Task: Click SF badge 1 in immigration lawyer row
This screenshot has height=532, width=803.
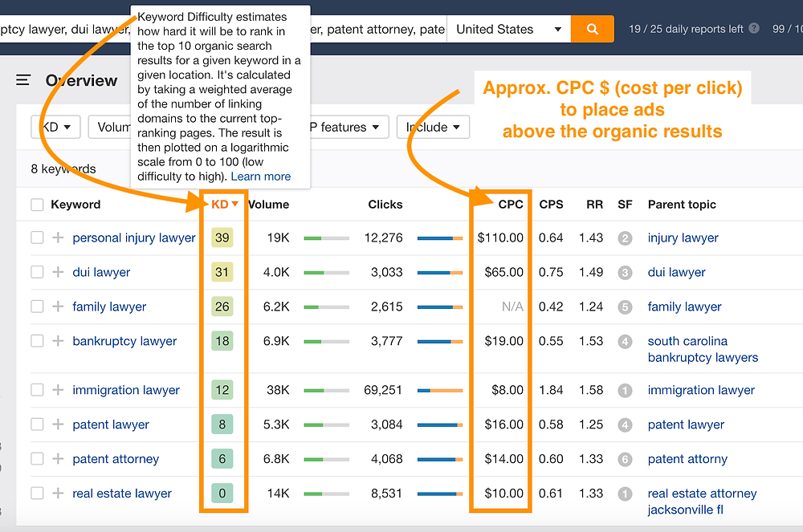Action: click(625, 391)
